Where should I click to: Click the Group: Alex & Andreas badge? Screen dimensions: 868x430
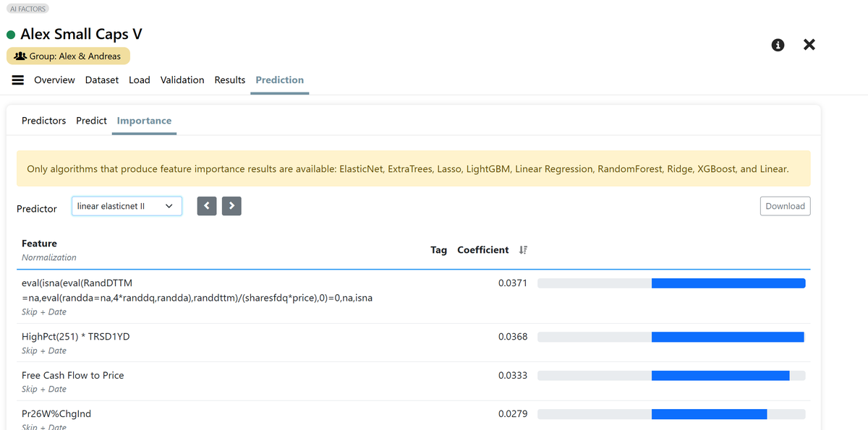click(69, 56)
